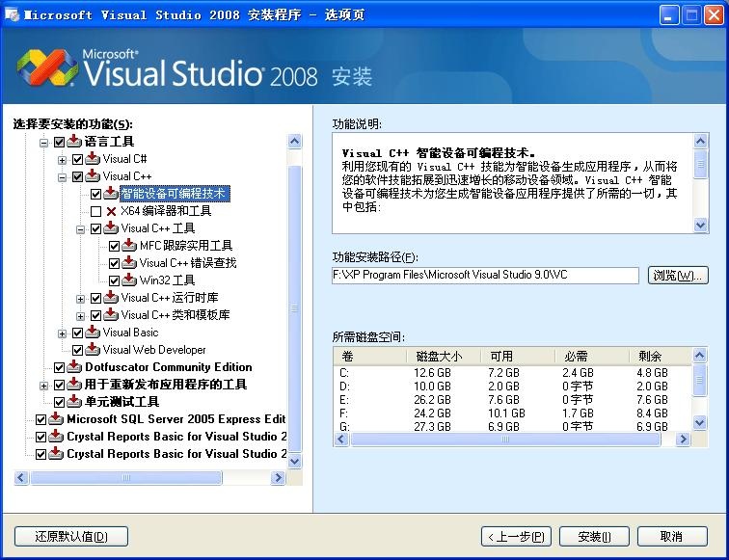
Task: Uncheck Visual Web Developer checkbox
Action: 78,350
